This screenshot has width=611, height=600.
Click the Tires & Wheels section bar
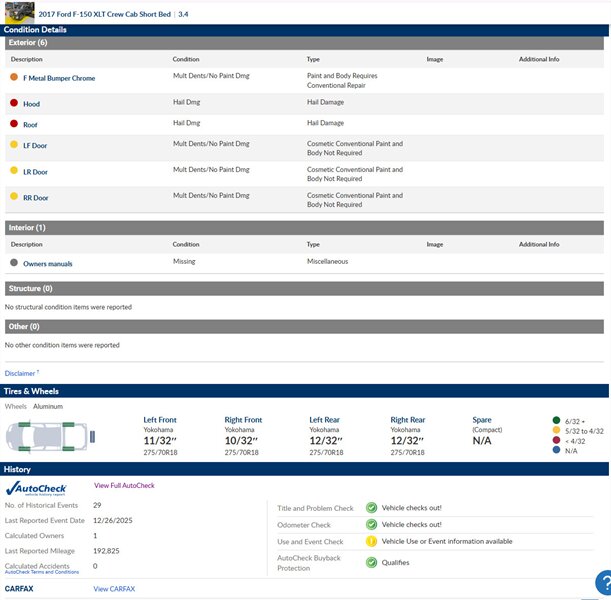click(x=304, y=391)
